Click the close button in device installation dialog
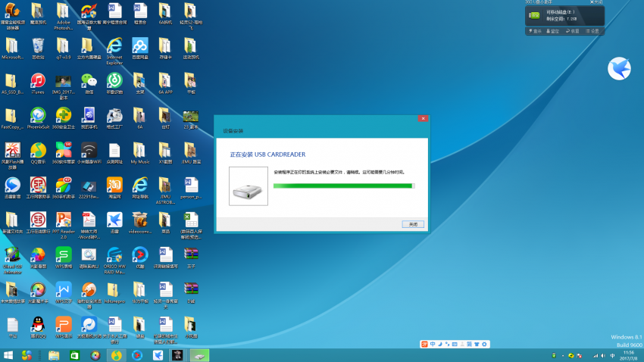Image resolution: width=644 pixels, height=362 pixels. pos(413,224)
